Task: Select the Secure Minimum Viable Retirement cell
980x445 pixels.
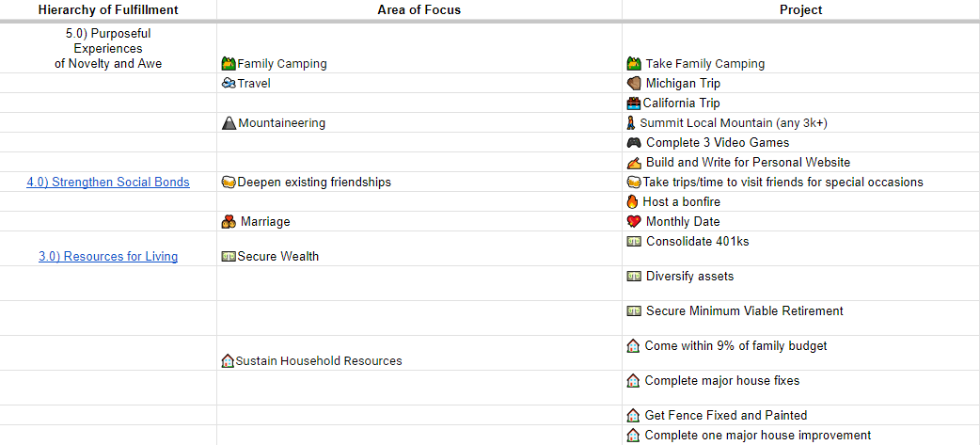Action: (x=744, y=311)
